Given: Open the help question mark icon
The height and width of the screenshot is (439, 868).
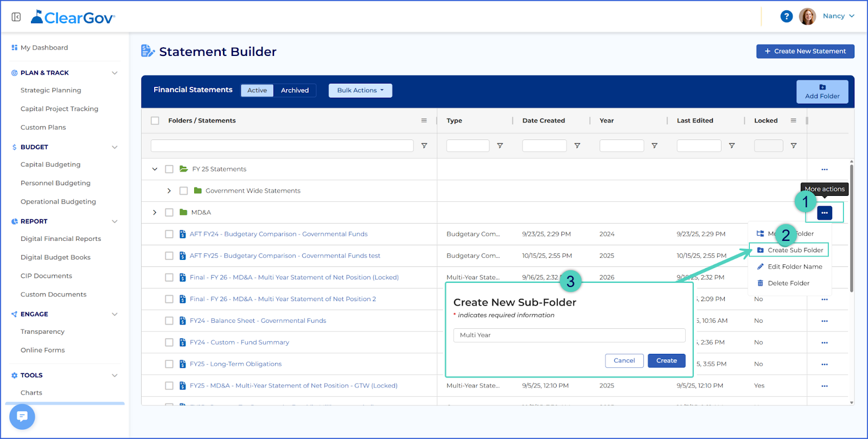Looking at the screenshot, I should coord(787,16).
